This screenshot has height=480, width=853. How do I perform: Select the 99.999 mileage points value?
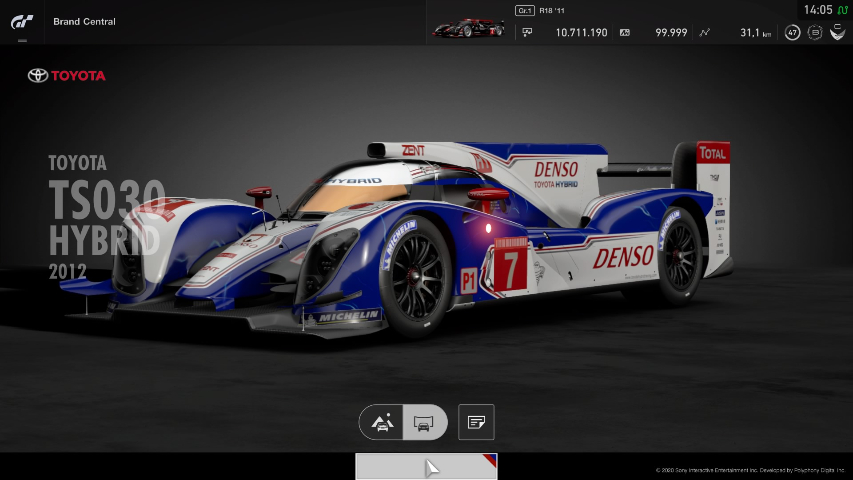pyautogui.click(x=671, y=33)
